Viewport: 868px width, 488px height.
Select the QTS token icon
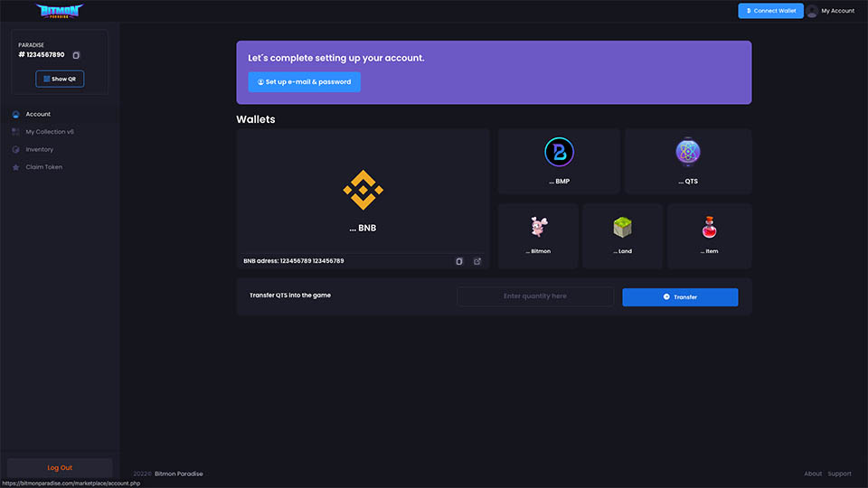click(x=688, y=152)
